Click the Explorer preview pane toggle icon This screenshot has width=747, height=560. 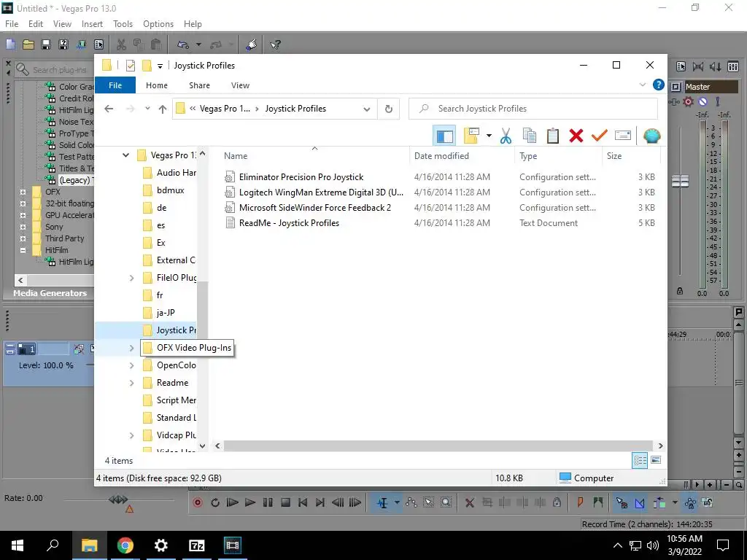[x=444, y=136]
